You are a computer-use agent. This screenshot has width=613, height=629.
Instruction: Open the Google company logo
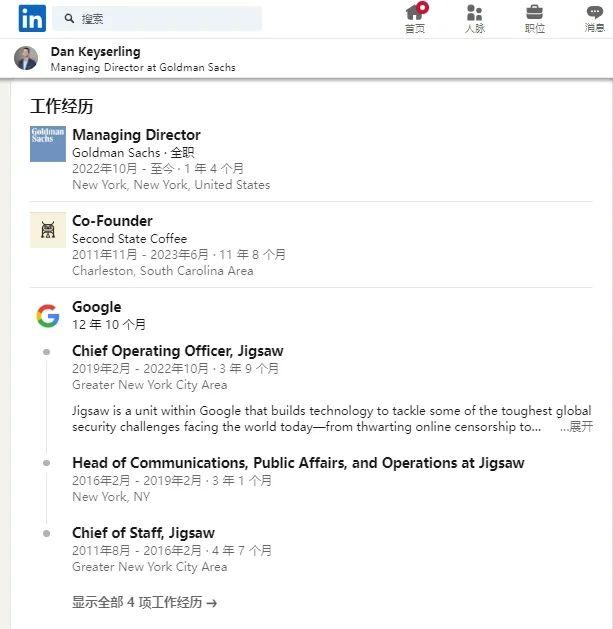(48, 316)
